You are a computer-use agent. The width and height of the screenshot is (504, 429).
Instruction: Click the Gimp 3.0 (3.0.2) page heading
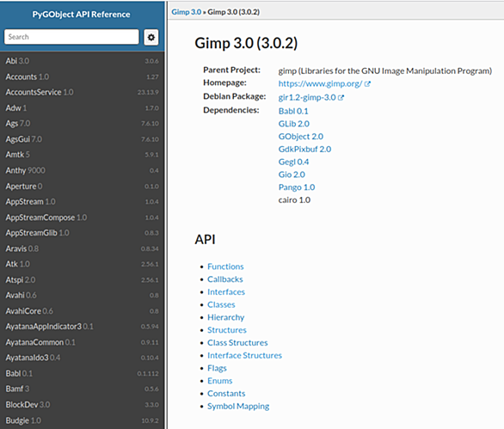coord(246,43)
